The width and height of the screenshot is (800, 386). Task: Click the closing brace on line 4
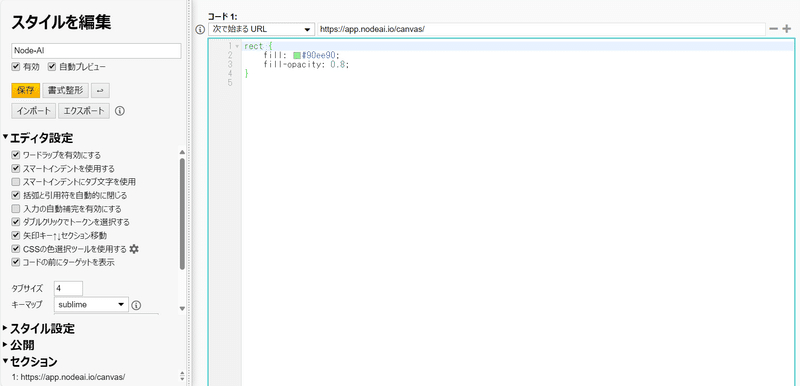click(x=246, y=74)
